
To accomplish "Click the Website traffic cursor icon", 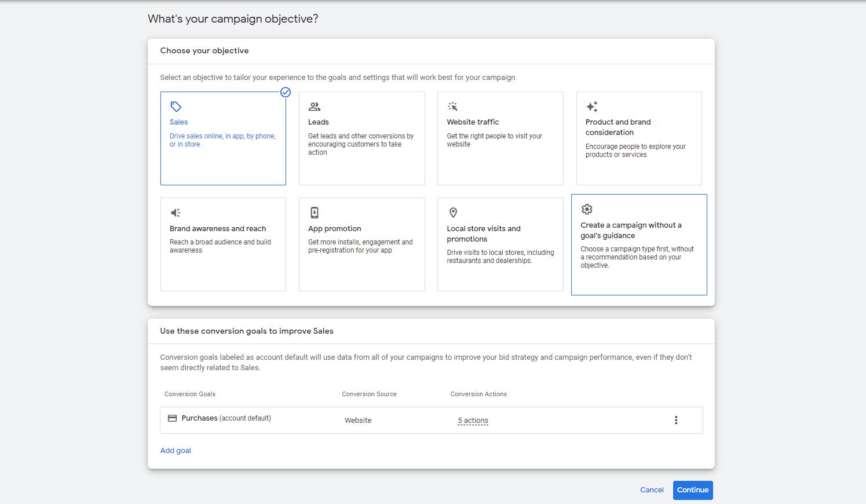I will 453,106.
